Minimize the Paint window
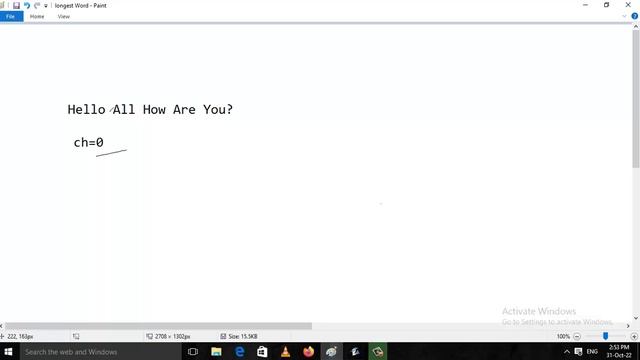Image resolution: width=640 pixels, height=360 pixels. click(x=585, y=5)
